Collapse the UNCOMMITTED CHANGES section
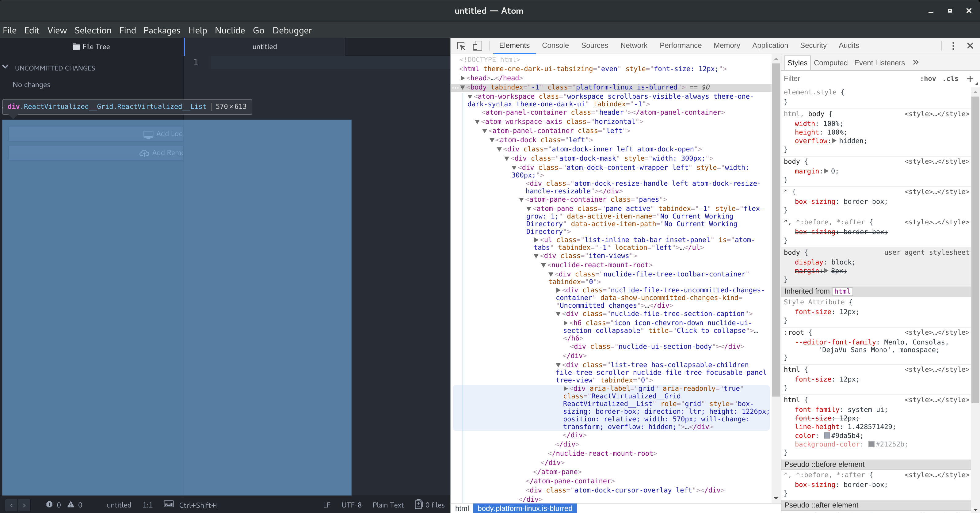The height and width of the screenshot is (513, 980). click(x=5, y=67)
